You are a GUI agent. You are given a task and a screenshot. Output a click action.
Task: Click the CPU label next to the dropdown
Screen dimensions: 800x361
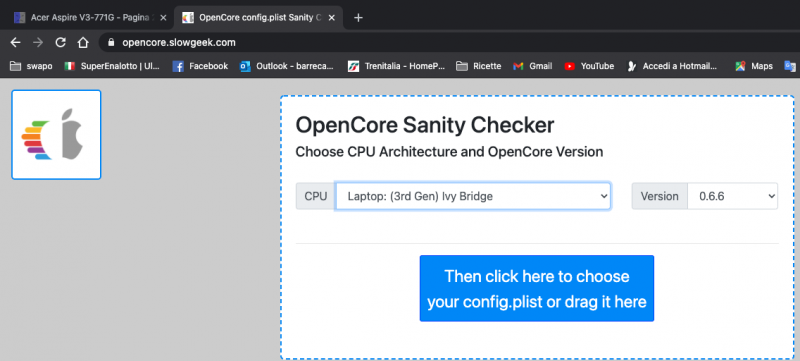coord(316,196)
